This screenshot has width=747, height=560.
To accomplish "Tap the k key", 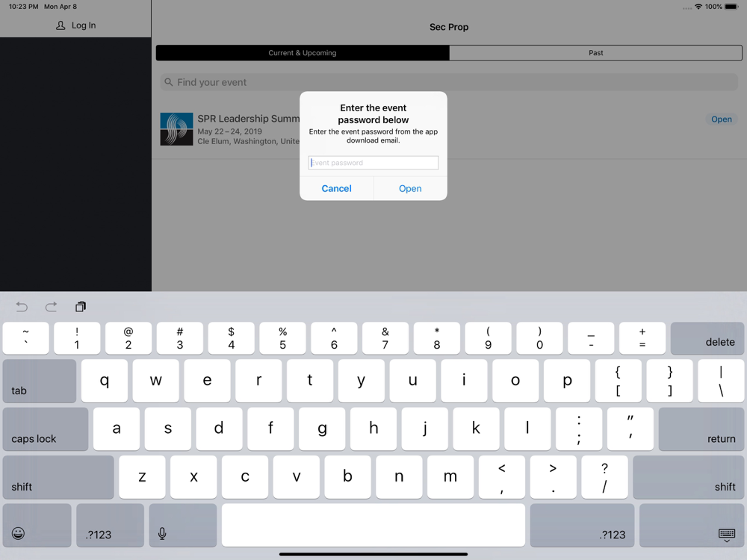I will tap(476, 429).
